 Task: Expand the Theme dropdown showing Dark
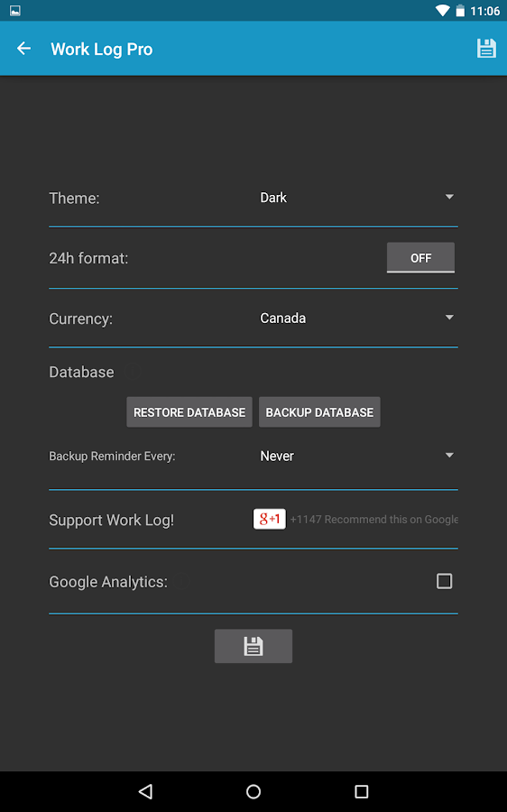tap(357, 198)
